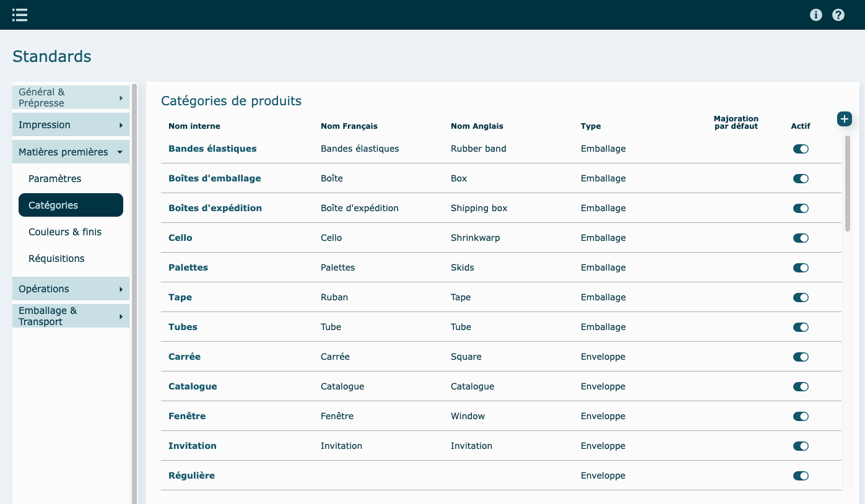Select Couleurs & finis in sidebar
The image size is (865, 504).
tap(65, 232)
